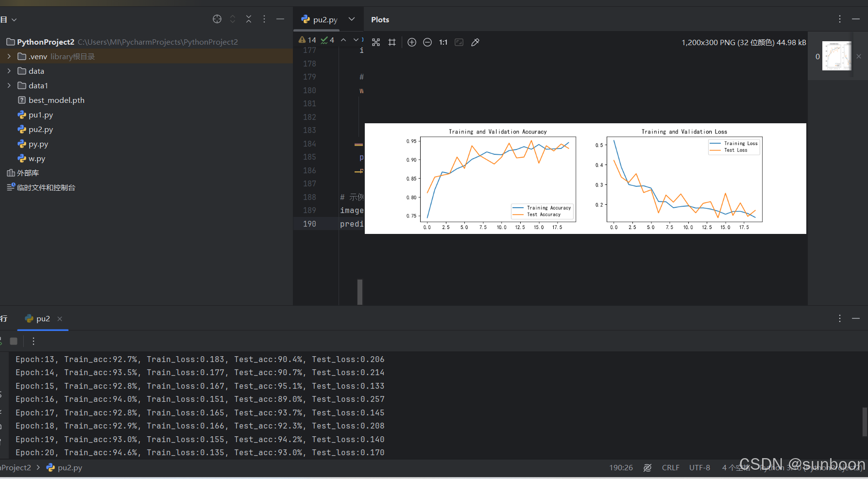The image size is (868, 479).
Task: Select opened file in project tree
Action: (x=217, y=19)
